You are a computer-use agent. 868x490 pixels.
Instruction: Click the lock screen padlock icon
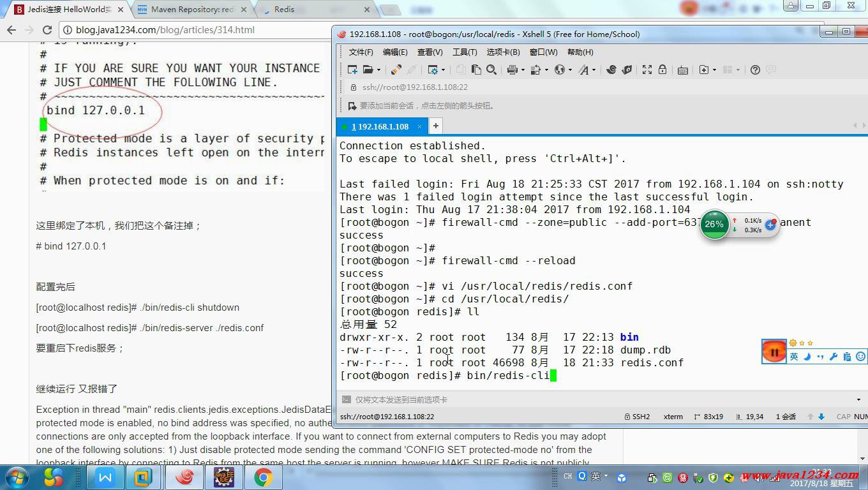click(662, 70)
